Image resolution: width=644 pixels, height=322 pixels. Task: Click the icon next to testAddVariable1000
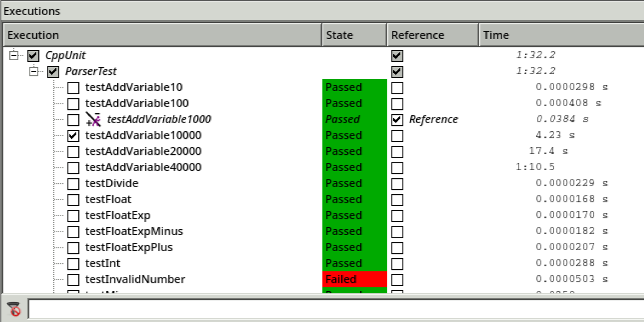point(93,120)
